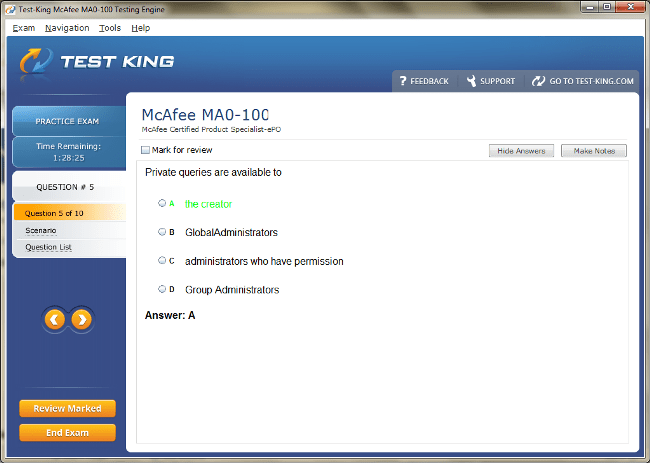Click the Answer: A text
The image size is (650, 463).
coord(170,315)
